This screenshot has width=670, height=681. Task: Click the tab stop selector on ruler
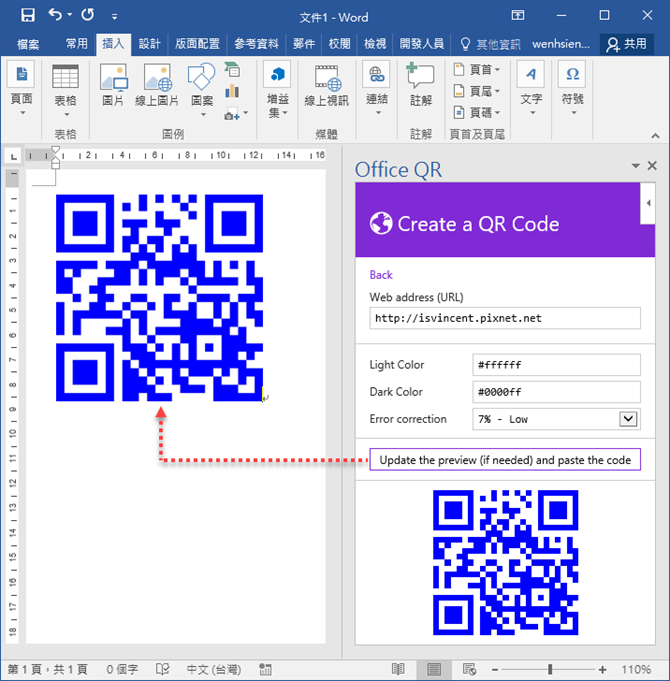click(13, 156)
